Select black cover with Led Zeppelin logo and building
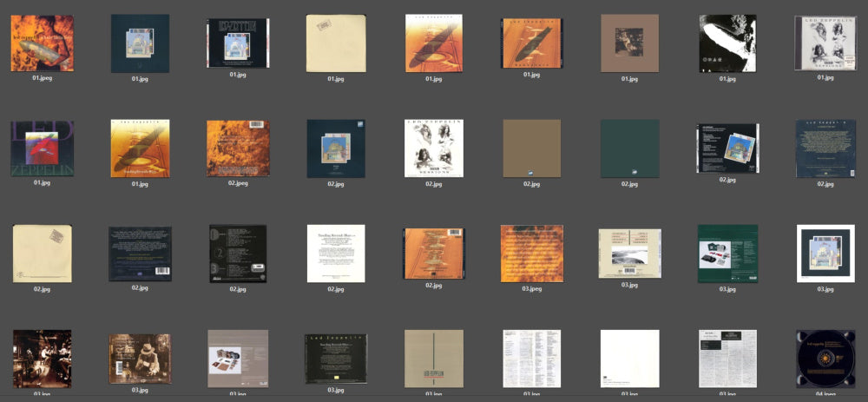This screenshot has width=868, height=402. tap(238, 43)
